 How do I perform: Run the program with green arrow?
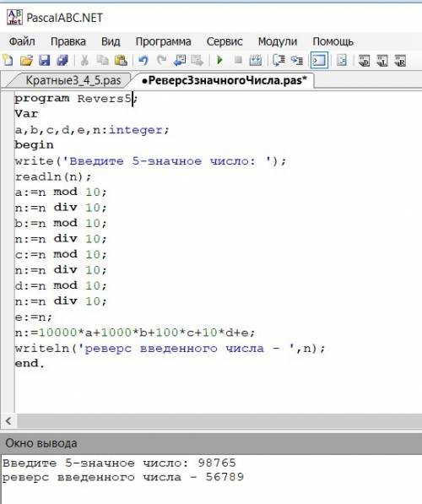(220, 61)
